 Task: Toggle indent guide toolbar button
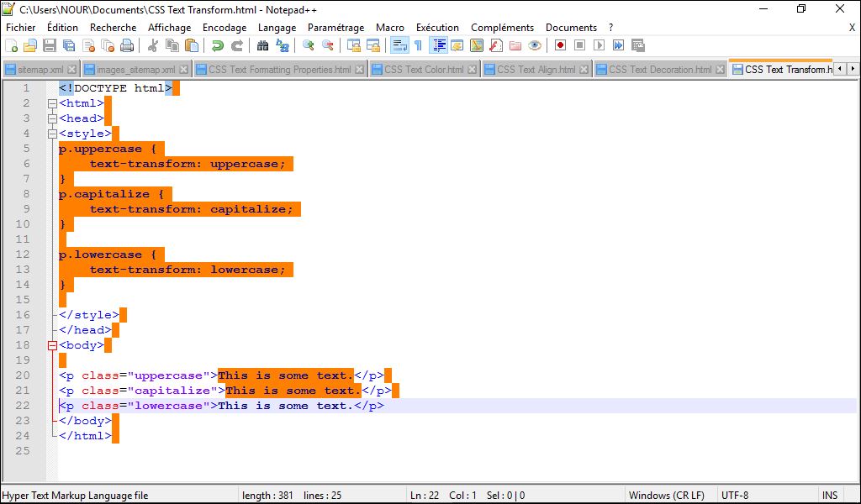438,45
